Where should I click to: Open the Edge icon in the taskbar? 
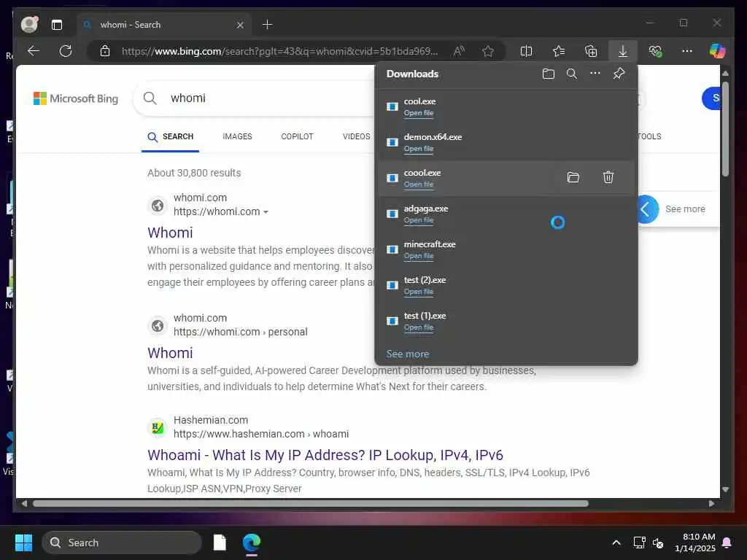pos(252,542)
